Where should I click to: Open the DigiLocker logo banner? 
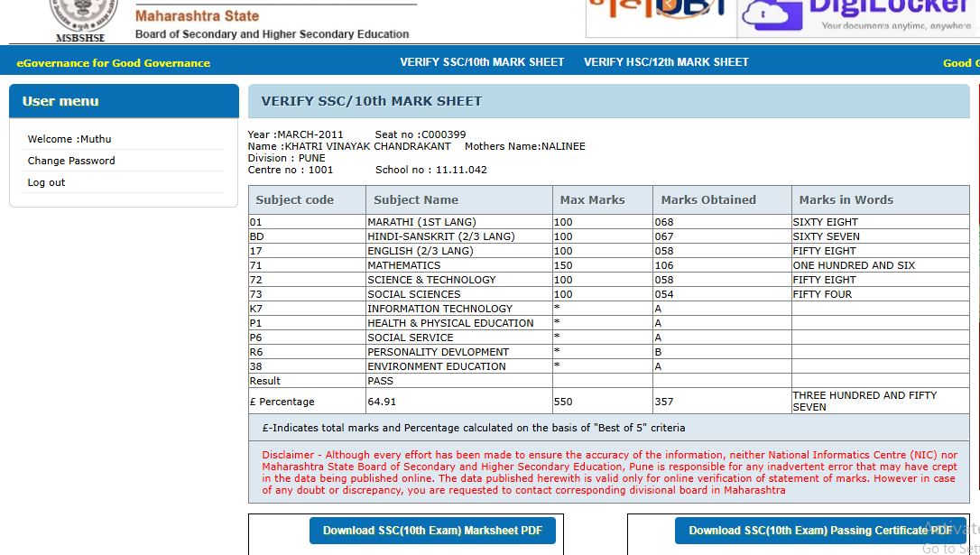coord(857,18)
